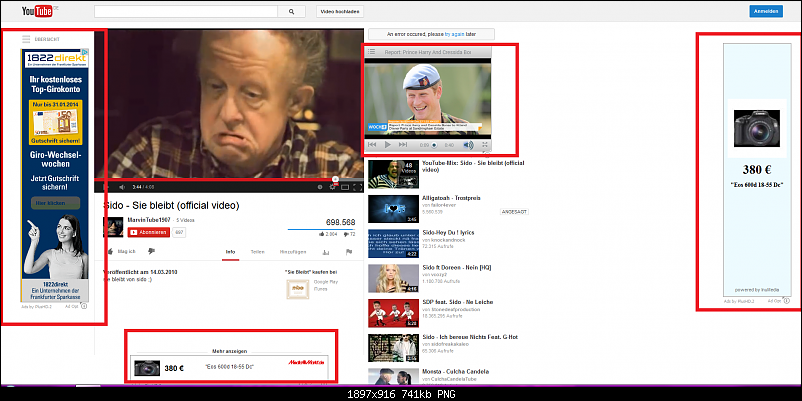The width and height of the screenshot is (802, 401).
Task: Open Sido-Hey Du ! lyrics thumbnail
Action: [393, 244]
